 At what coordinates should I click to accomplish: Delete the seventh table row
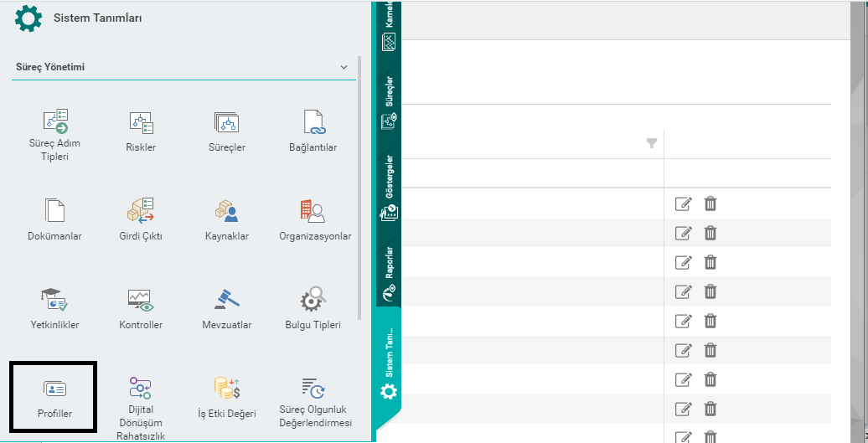pyautogui.click(x=710, y=379)
